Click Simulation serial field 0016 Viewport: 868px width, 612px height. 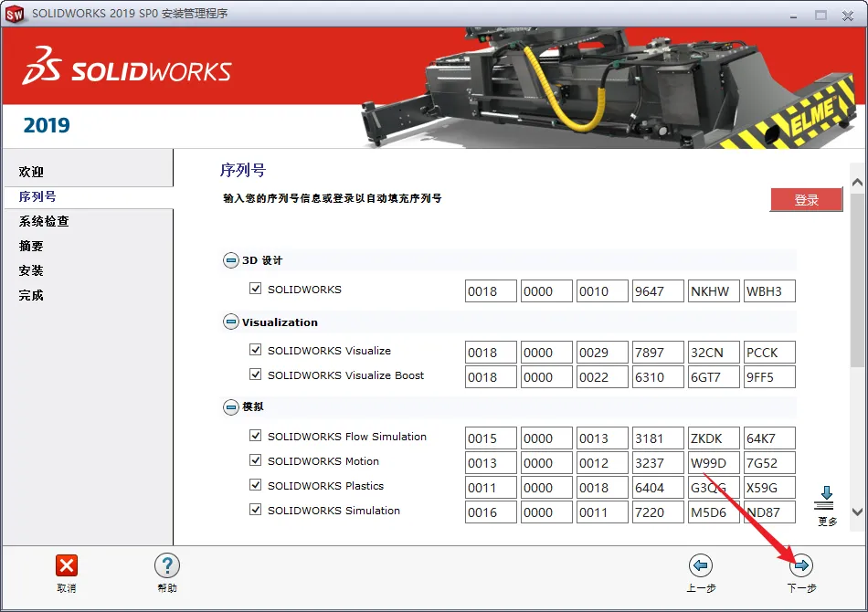point(491,512)
